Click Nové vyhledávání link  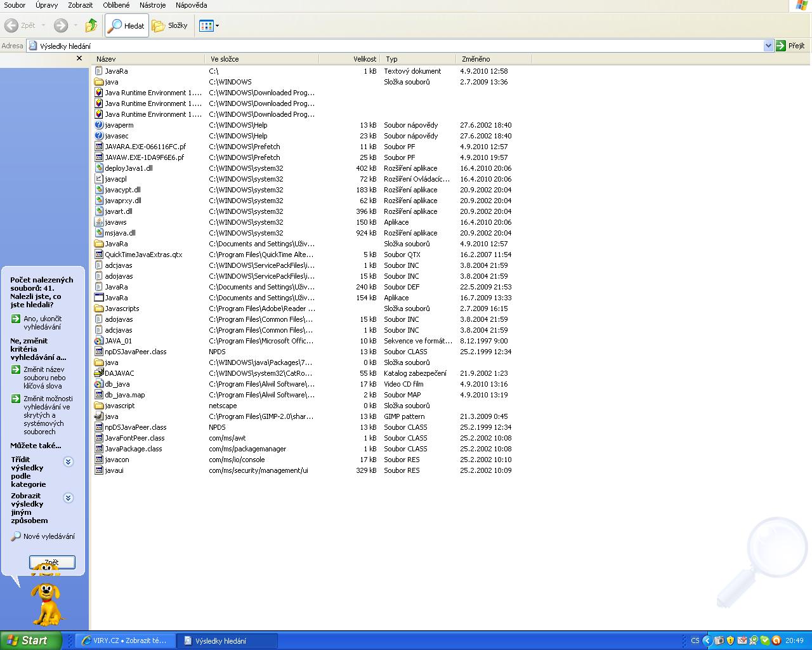tap(49, 536)
